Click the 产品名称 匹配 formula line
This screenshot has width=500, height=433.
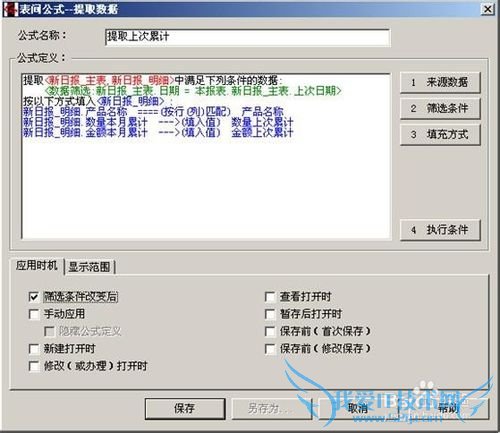(153, 111)
